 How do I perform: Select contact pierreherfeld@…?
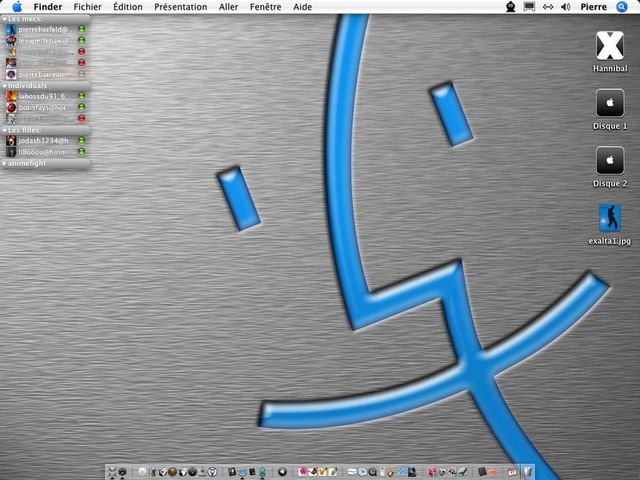click(x=45, y=29)
